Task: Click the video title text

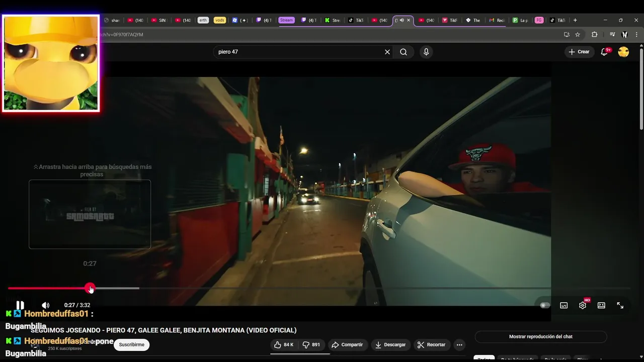Action: pyautogui.click(x=164, y=330)
